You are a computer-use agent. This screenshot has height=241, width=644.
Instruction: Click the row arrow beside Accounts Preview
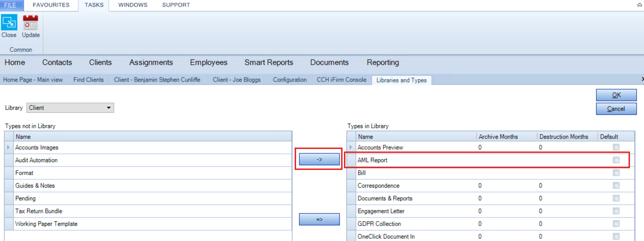pyautogui.click(x=351, y=147)
